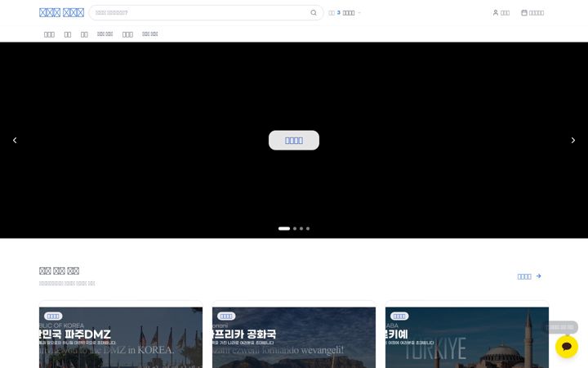588x368 pixels.
Task: Open the login link with person icon
Action: pos(501,13)
